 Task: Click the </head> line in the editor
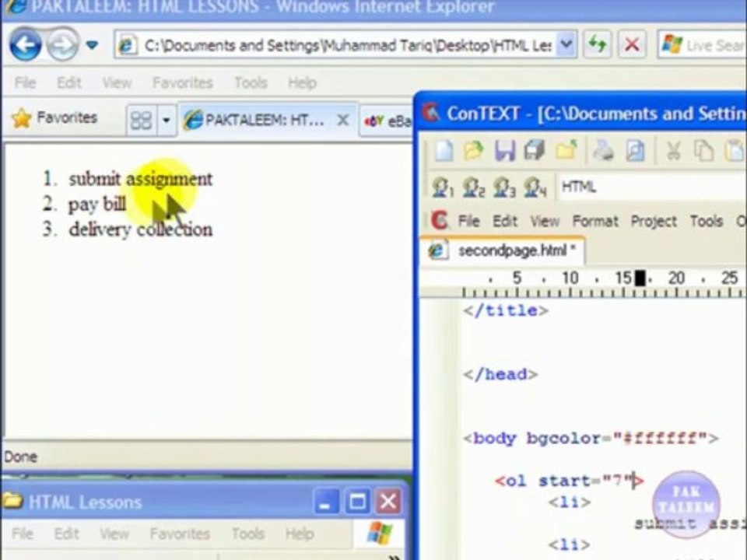click(500, 374)
